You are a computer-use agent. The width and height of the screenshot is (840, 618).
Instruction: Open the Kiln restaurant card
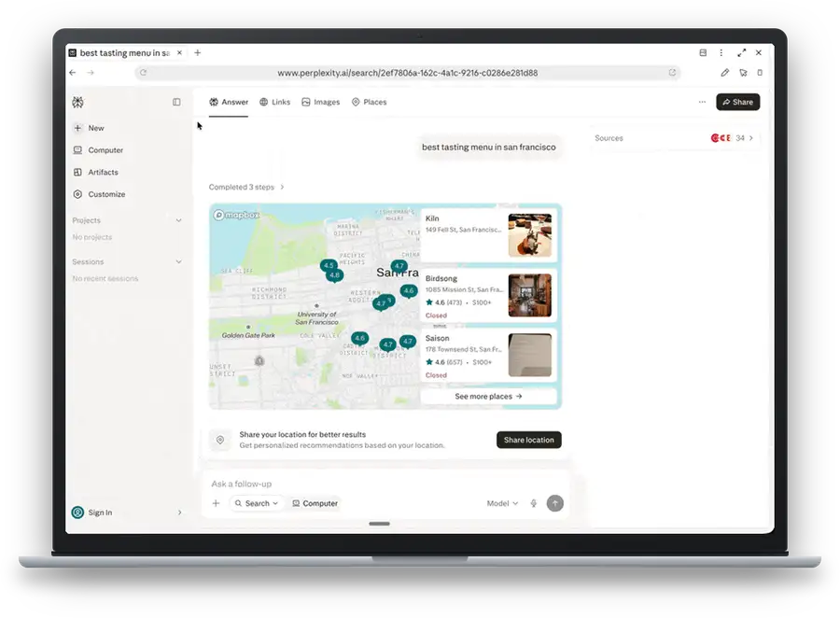coord(488,234)
